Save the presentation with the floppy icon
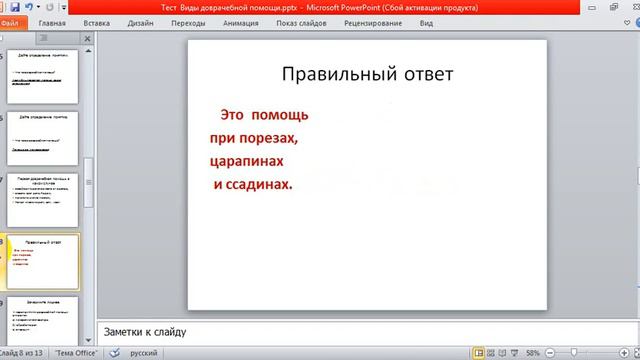The width and height of the screenshot is (640, 360). point(15,7)
